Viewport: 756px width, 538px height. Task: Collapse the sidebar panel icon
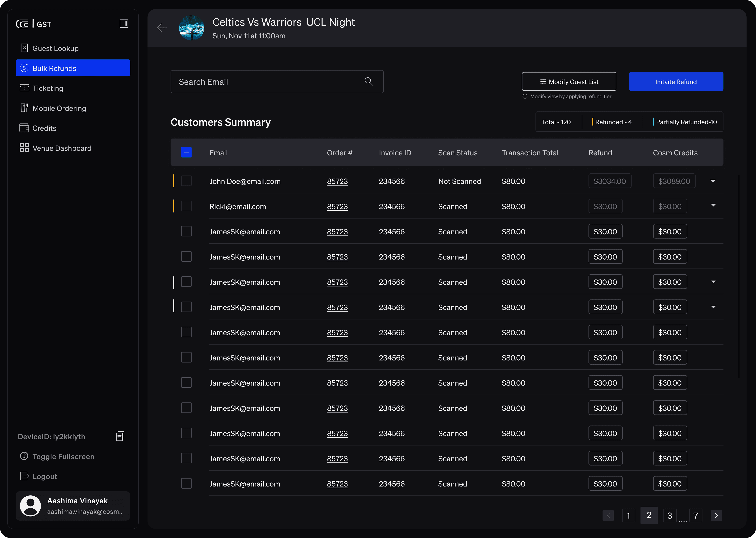(x=124, y=24)
